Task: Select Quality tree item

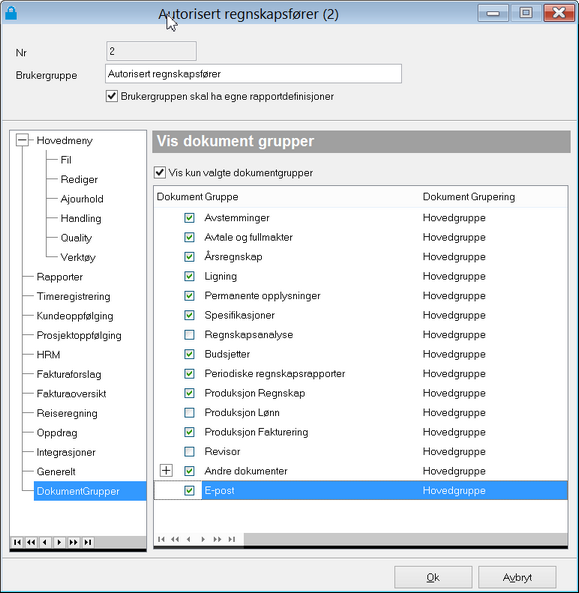Action: click(x=76, y=238)
